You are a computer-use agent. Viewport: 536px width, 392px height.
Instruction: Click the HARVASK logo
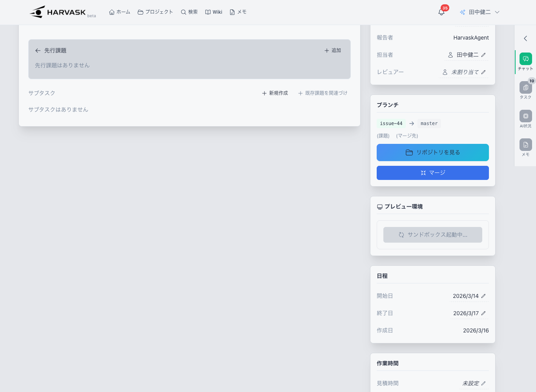click(58, 12)
